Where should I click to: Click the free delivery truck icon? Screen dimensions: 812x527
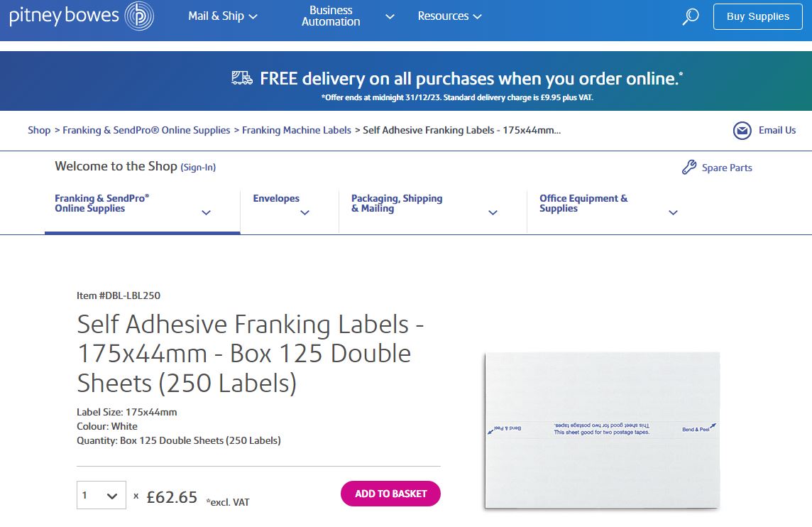point(242,78)
